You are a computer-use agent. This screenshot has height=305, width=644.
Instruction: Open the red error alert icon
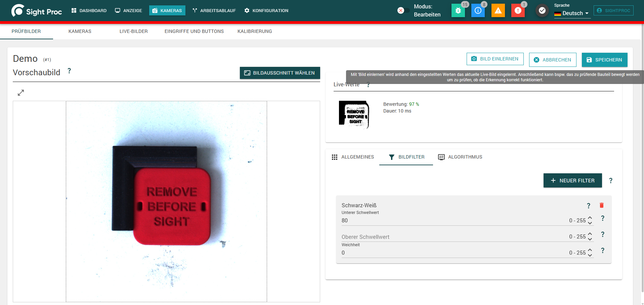pos(518,11)
